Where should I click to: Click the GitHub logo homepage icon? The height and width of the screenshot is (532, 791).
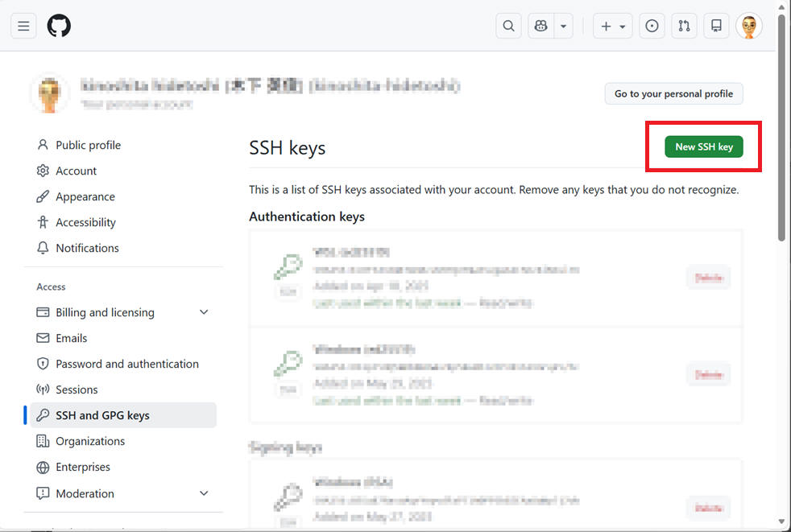pyautogui.click(x=59, y=26)
